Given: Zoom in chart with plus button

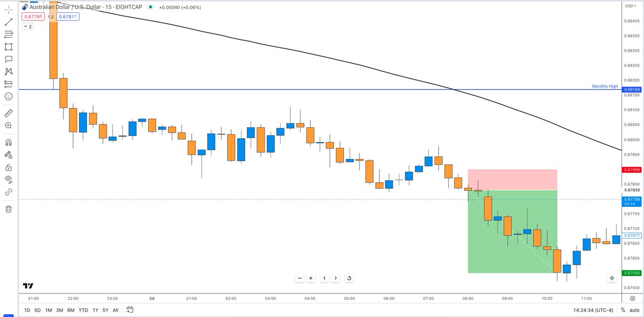Looking at the screenshot, I should click(311, 278).
